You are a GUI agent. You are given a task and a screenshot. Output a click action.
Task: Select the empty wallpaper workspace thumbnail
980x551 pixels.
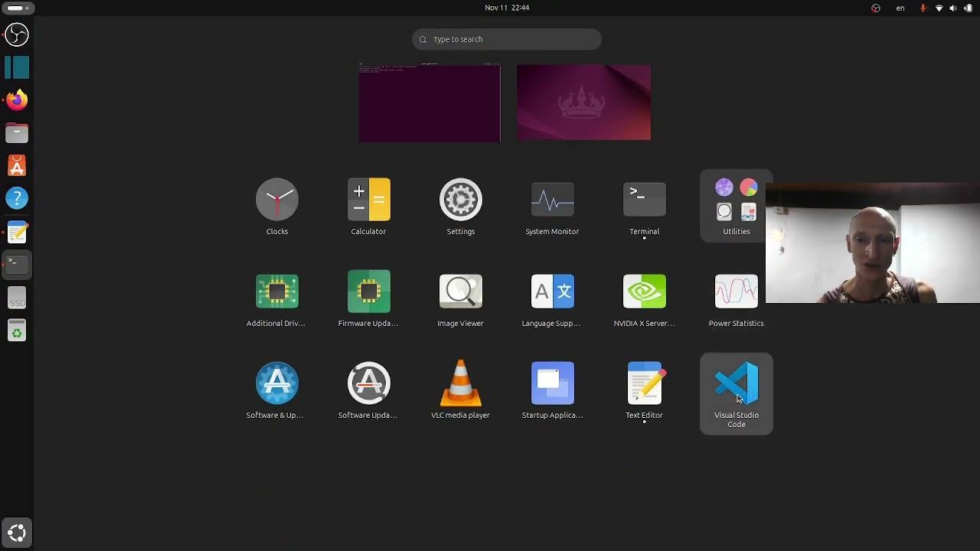click(583, 103)
